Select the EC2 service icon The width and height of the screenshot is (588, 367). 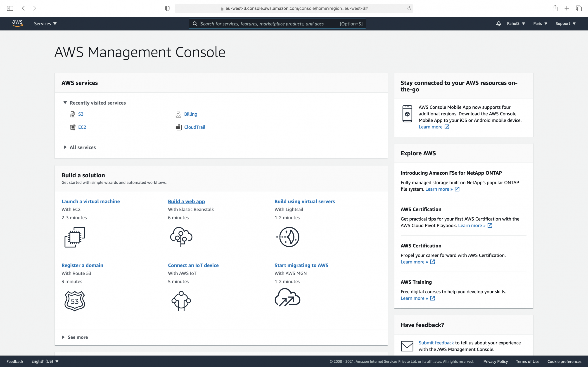coord(72,127)
